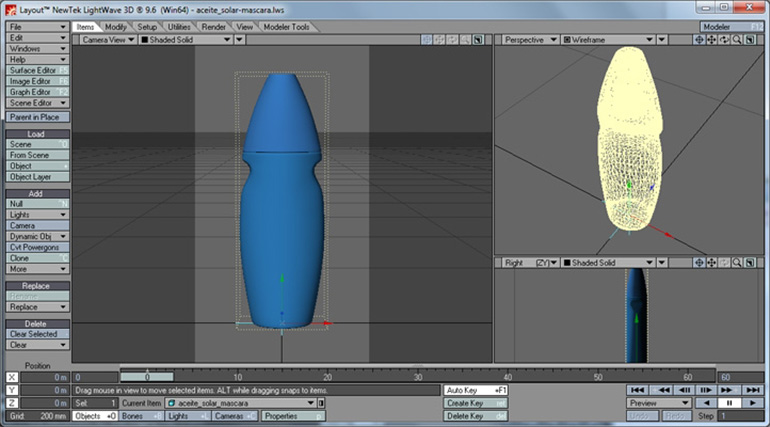This screenshot has height=427, width=770.
Task: Click the X position value field
Action: point(44,377)
